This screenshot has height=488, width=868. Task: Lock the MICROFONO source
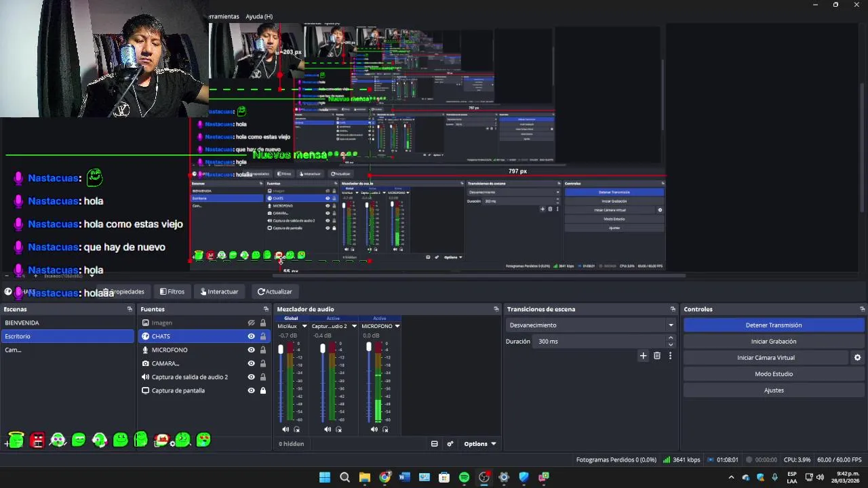[x=262, y=350]
